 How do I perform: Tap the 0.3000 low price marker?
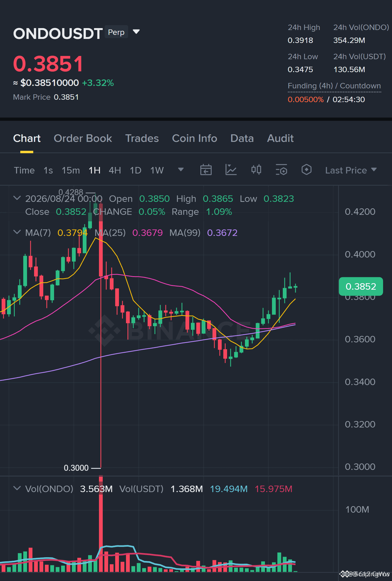(76, 468)
